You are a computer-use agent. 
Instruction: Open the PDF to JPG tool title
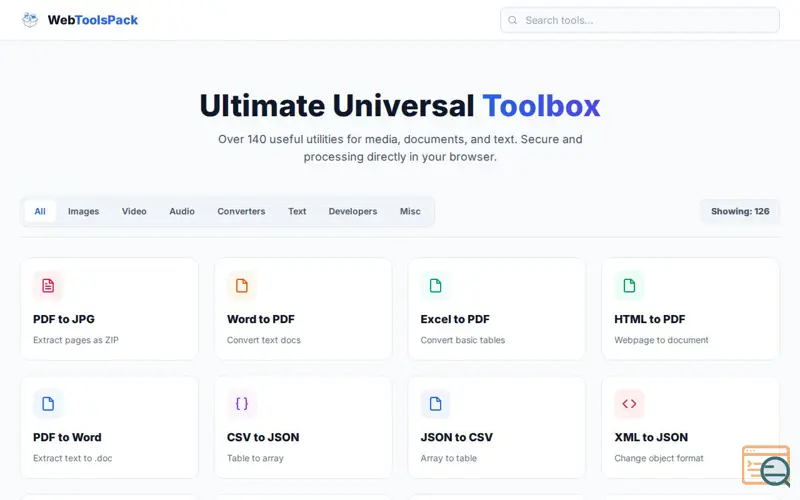pos(64,319)
